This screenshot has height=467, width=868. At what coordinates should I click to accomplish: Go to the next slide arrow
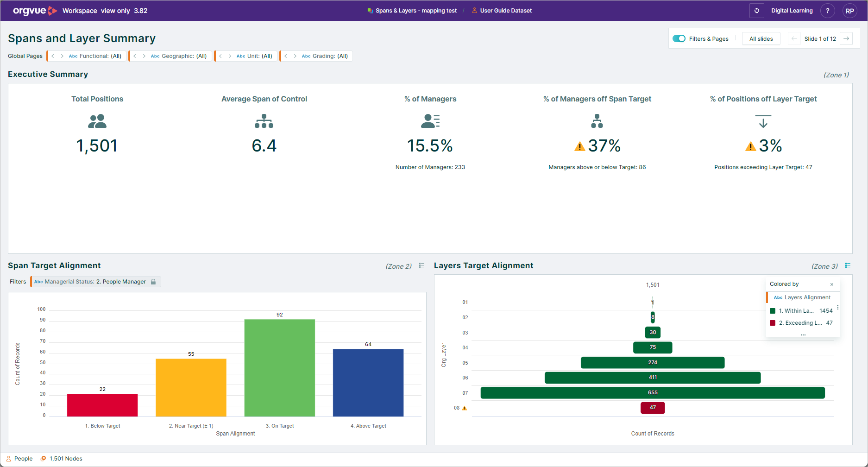click(846, 38)
